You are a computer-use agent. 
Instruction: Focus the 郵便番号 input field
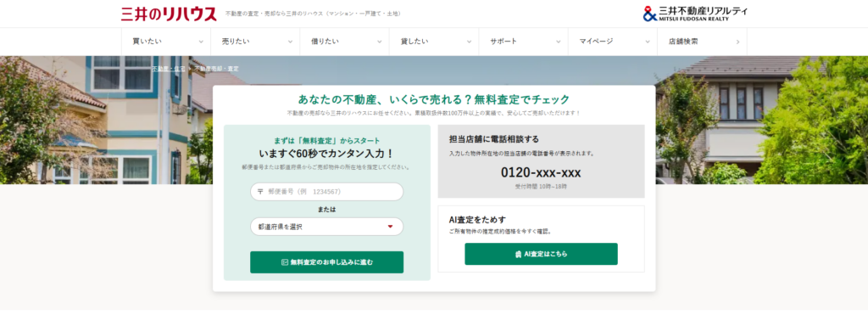pos(326,192)
